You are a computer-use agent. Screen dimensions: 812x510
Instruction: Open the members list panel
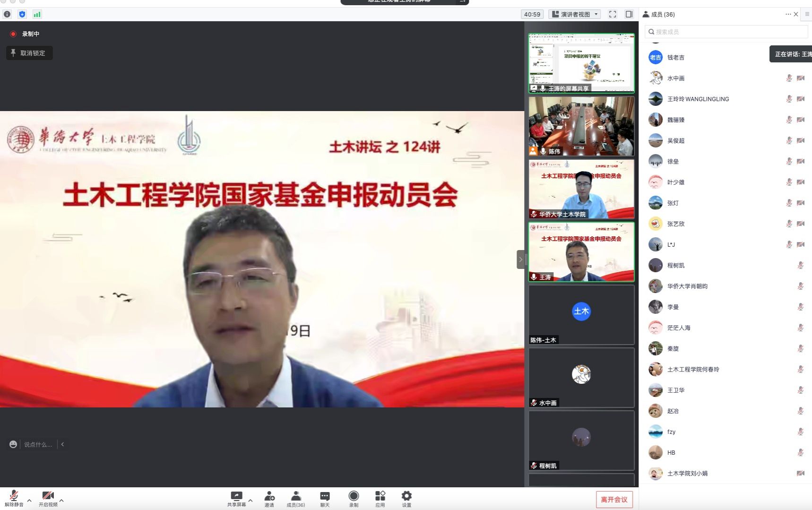tap(296, 498)
